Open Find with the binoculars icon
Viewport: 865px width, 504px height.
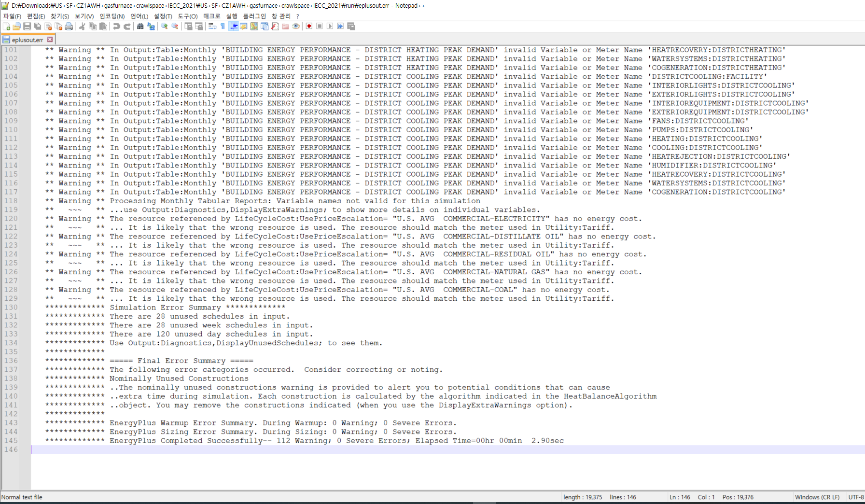point(140,26)
